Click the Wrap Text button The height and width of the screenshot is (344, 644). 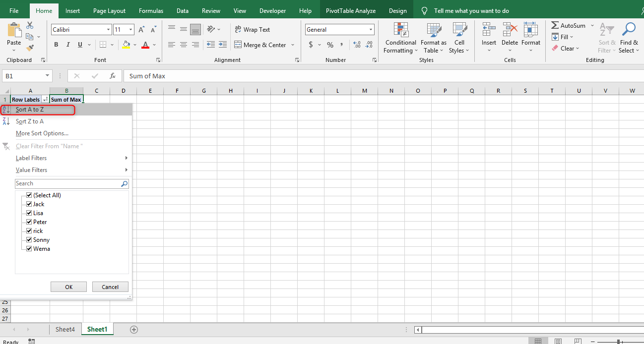tap(253, 30)
